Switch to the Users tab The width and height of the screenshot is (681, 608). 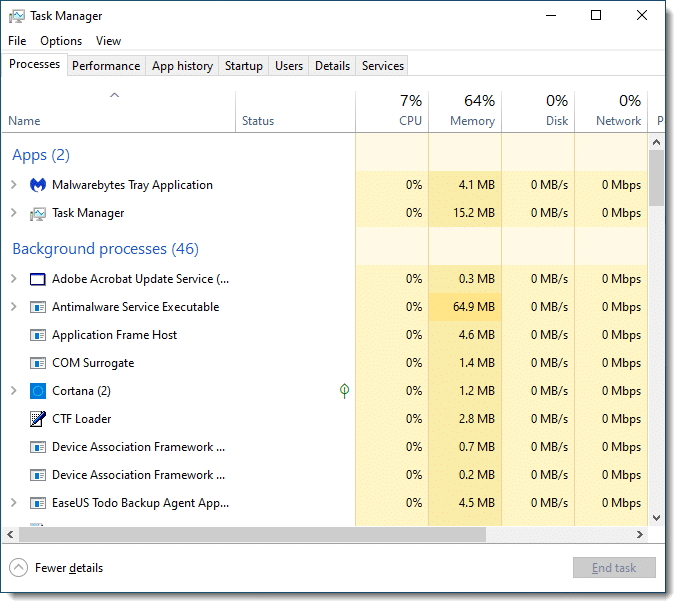290,66
